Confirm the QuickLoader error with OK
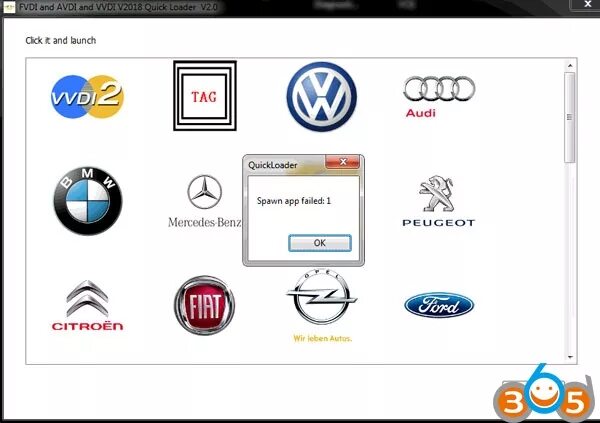This screenshot has width=600, height=423. 320,243
